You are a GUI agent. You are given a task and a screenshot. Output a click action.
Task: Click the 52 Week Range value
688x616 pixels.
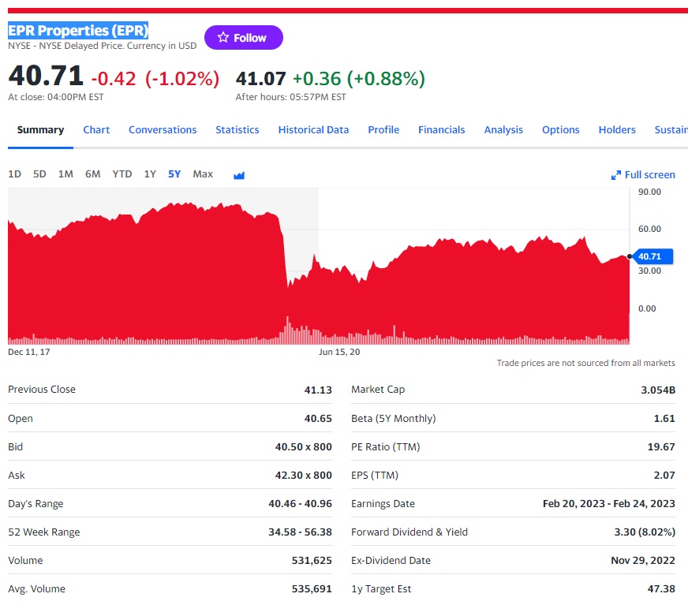click(300, 532)
